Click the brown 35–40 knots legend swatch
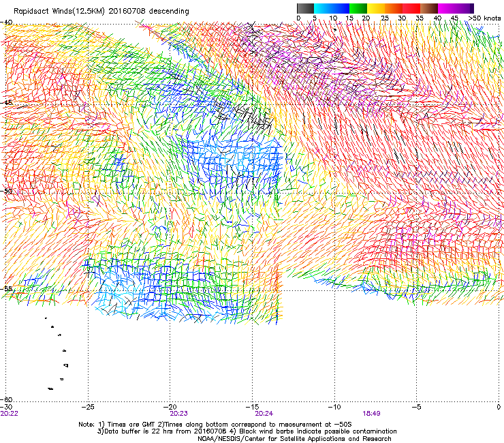This screenshot has height=443, width=504. click(429, 8)
